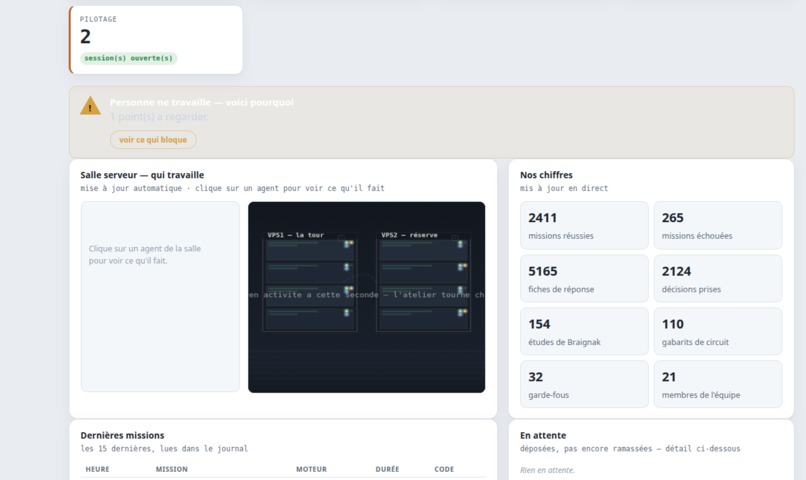Screen dimensions: 806x480
Task: Click the 'Nos chiffres' panel heading
Action: click(x=546, y=175)
